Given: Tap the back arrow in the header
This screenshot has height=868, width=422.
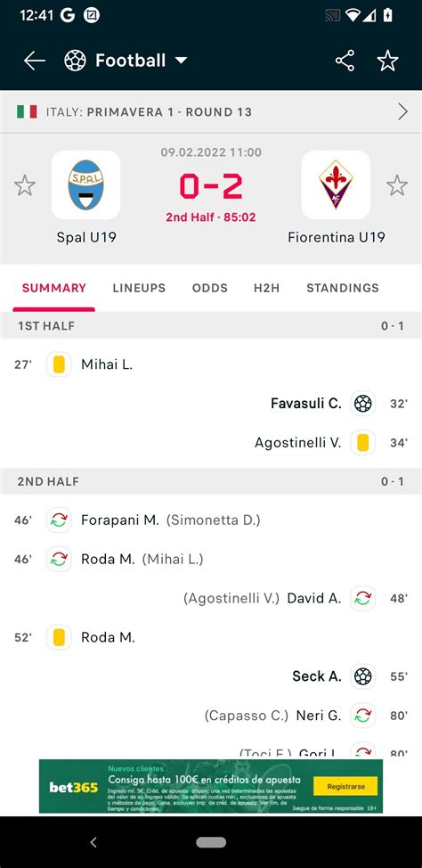Looking at the screenshot, I should [35, 61].
